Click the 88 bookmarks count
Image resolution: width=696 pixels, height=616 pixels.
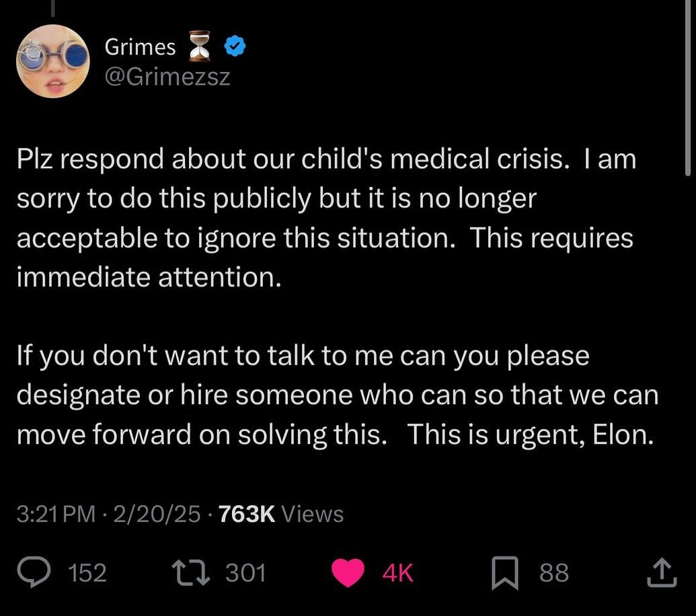click(x=553, y=572)
